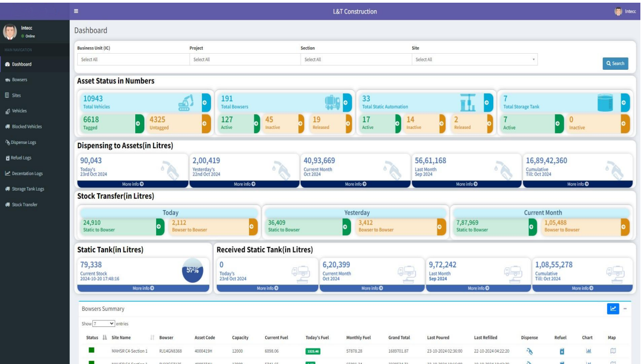
Task: Open the Total Storage Tank card arrow
Action: [x=625, y=103]
